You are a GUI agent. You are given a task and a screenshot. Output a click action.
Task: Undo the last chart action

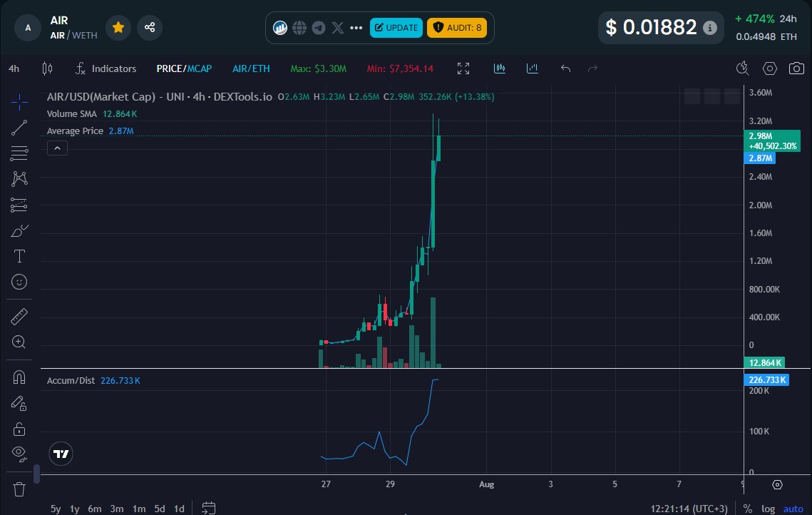565,68
